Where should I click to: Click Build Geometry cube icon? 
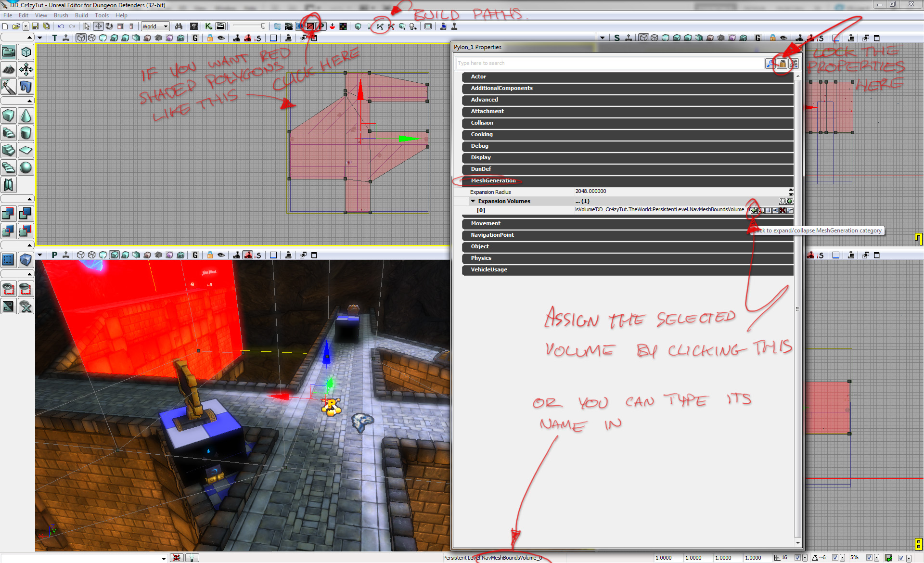click(358, 26)
